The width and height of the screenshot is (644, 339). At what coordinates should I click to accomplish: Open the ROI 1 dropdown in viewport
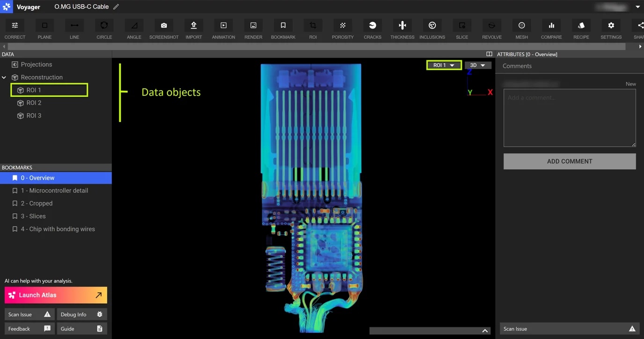pos(444,65)
